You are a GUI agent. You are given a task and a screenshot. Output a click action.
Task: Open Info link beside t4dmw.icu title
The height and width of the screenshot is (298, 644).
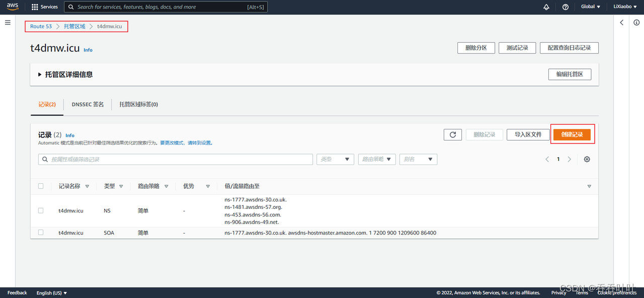pos(88,50)
